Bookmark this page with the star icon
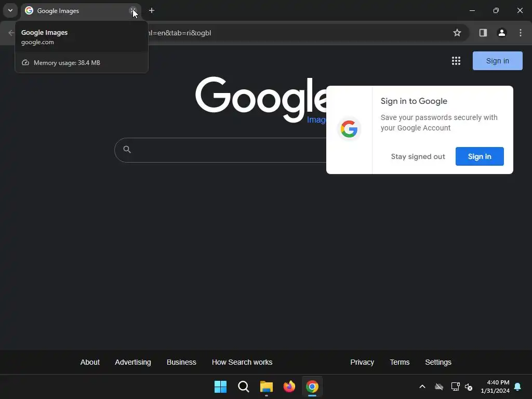The image size is (532, 399). 457,33
